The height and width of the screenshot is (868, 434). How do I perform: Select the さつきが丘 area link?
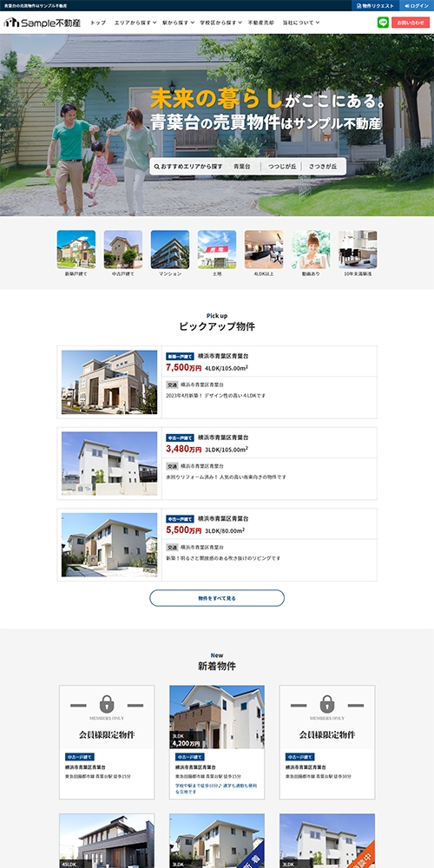(x=323, y=166)
